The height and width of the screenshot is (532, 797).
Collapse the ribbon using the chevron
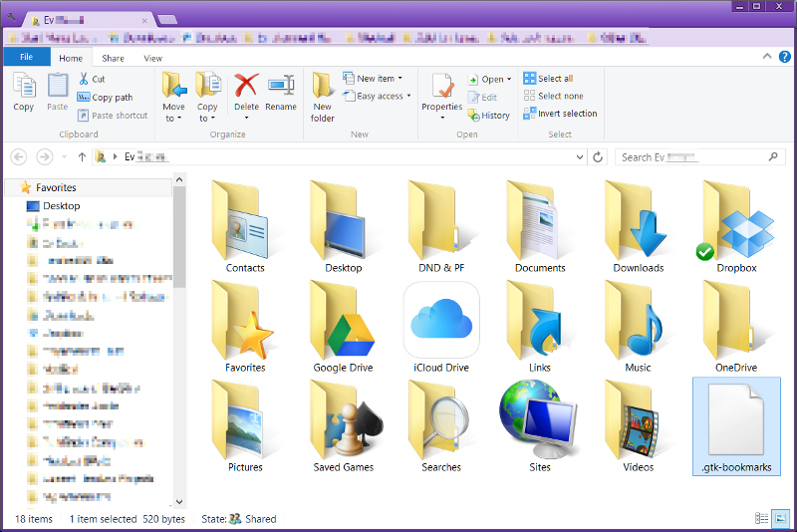[x=767, y=57]
